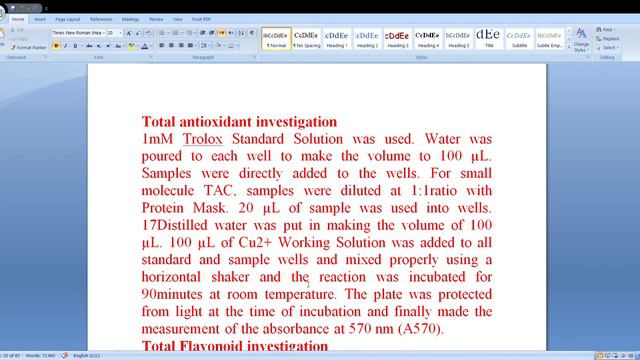The image size is (640, 360).
Task: Open Quick Access Toolbar customize dropdown
Action: (x=46, y=8)
